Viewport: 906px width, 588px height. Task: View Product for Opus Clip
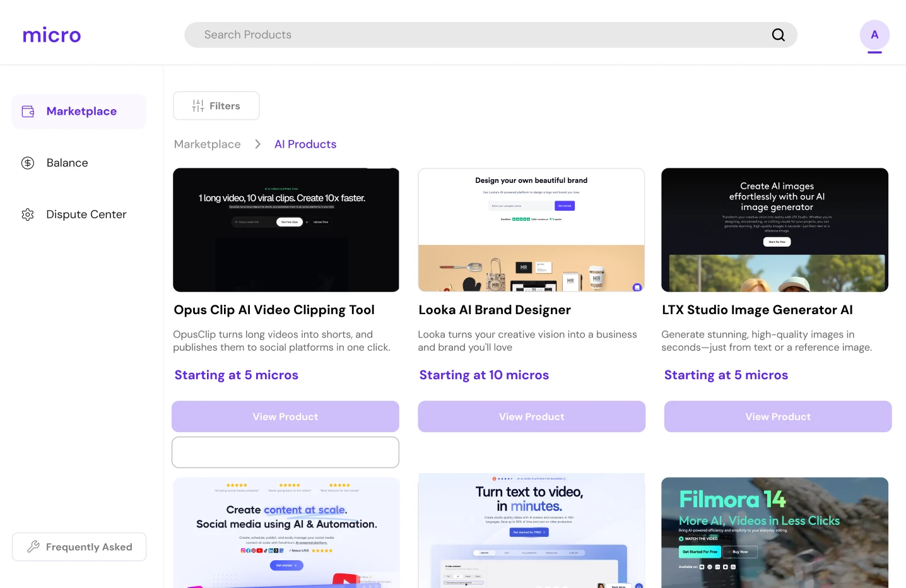tap(285, 416)
